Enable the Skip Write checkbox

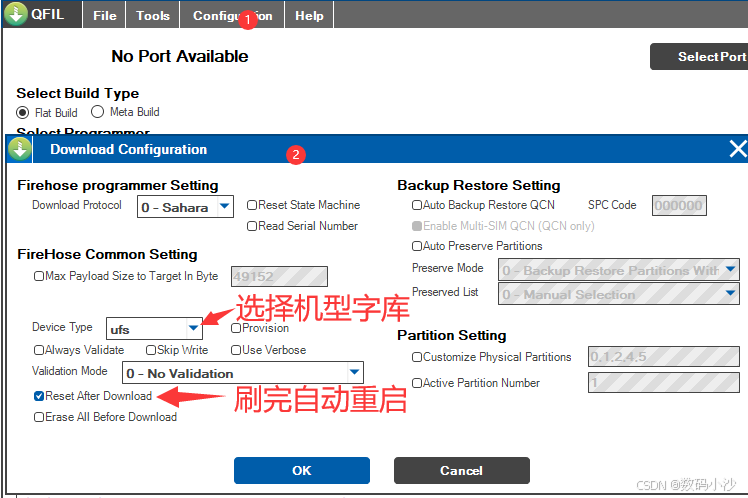(151, 350)
